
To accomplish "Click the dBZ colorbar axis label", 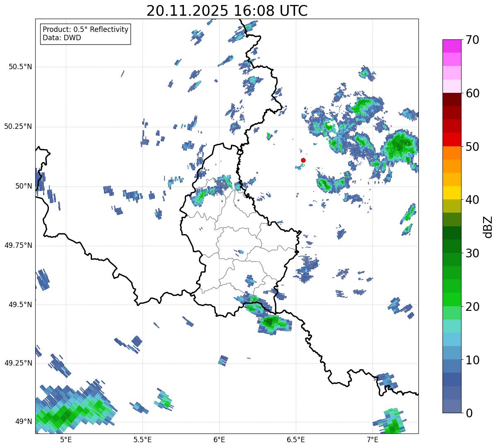I will point(488,226).
